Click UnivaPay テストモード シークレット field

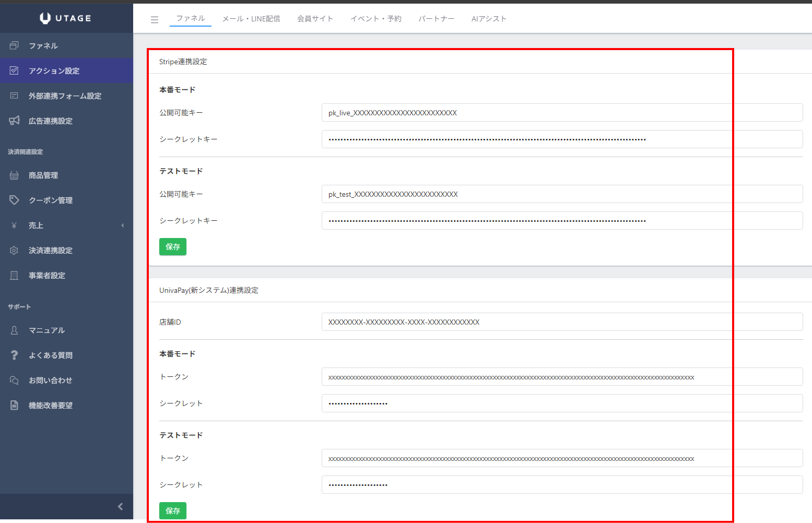pos(562,485)
